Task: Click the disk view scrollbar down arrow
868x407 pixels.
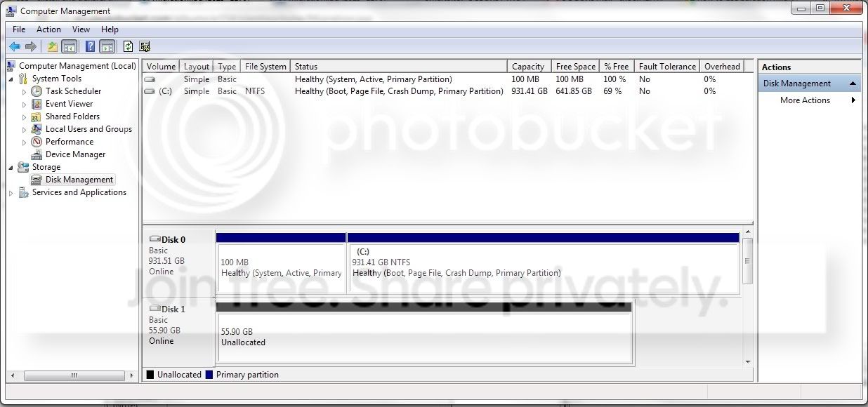Action: click(748, 361)
